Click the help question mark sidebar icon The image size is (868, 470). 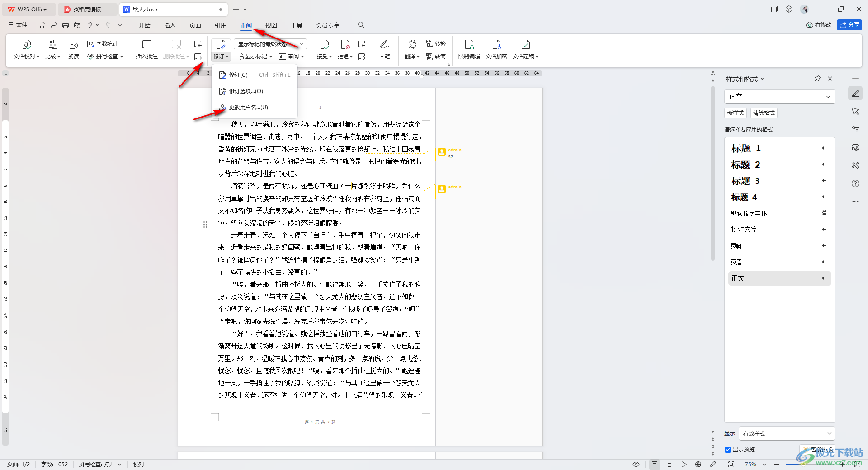855,183
